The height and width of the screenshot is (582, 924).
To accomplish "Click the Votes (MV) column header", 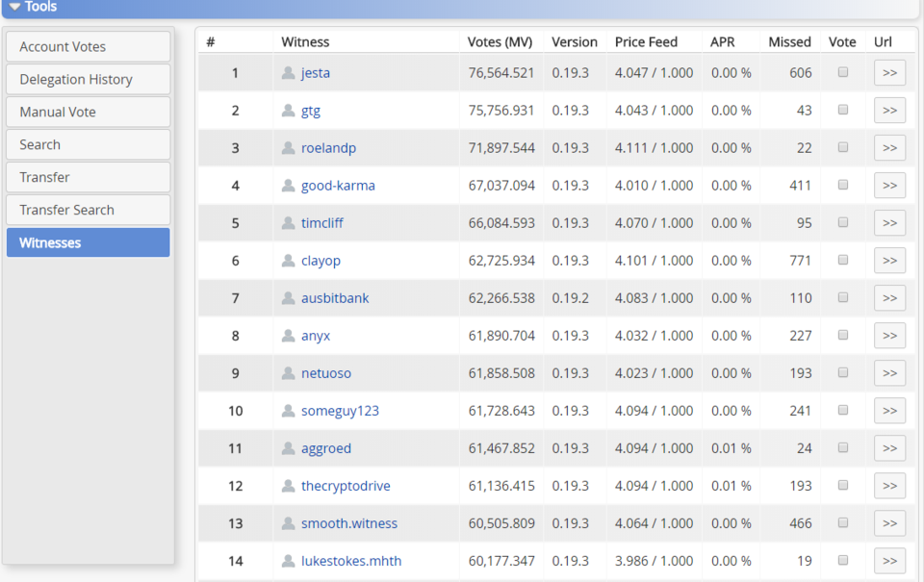I will 500,42.
